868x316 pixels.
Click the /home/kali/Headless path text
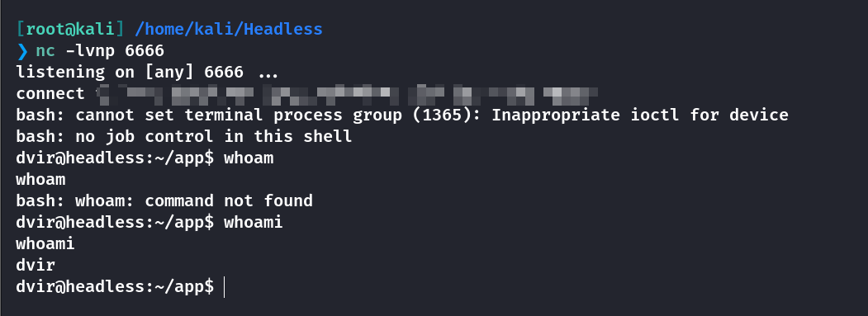pyautogui.click(x=229, y=29)
